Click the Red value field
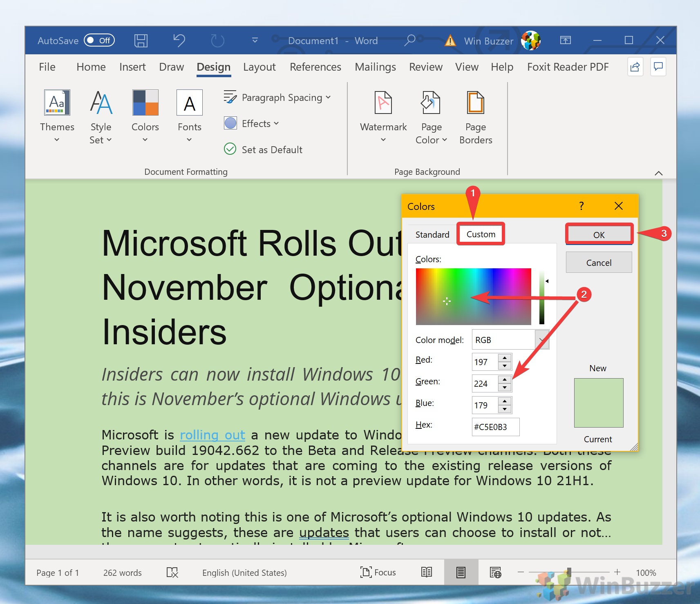The width and height of the screenshot is (700, 604). click(485, 362)
